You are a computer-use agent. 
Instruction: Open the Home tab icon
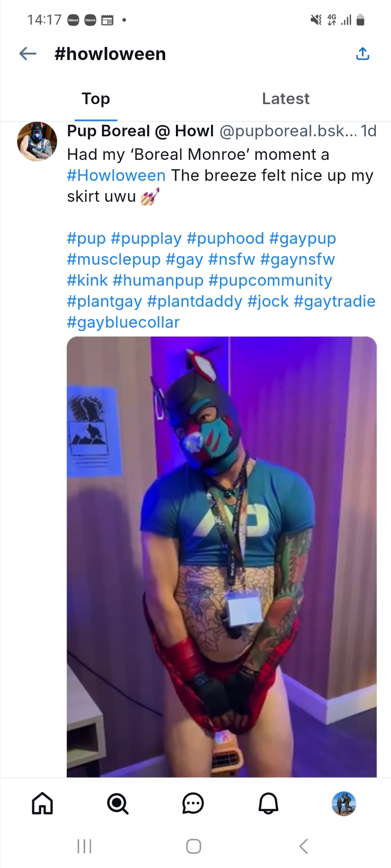click(x=43, y=803)
